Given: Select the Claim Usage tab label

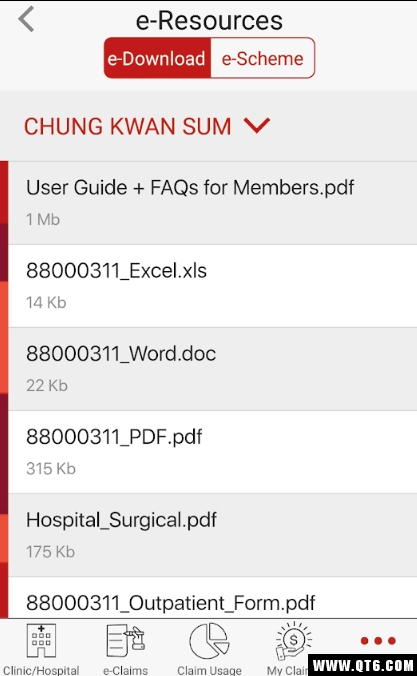Looking at the screenshot, I should tap(209, 670).
